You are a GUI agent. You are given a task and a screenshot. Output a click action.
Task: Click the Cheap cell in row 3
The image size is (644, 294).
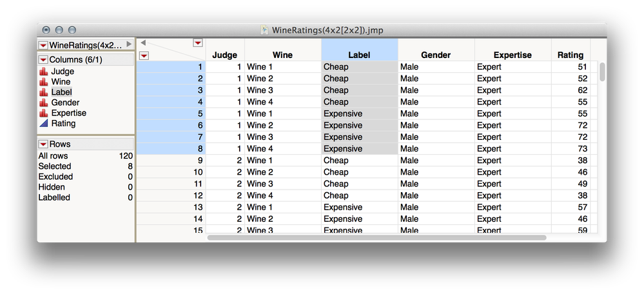click(x=360, y=90)
